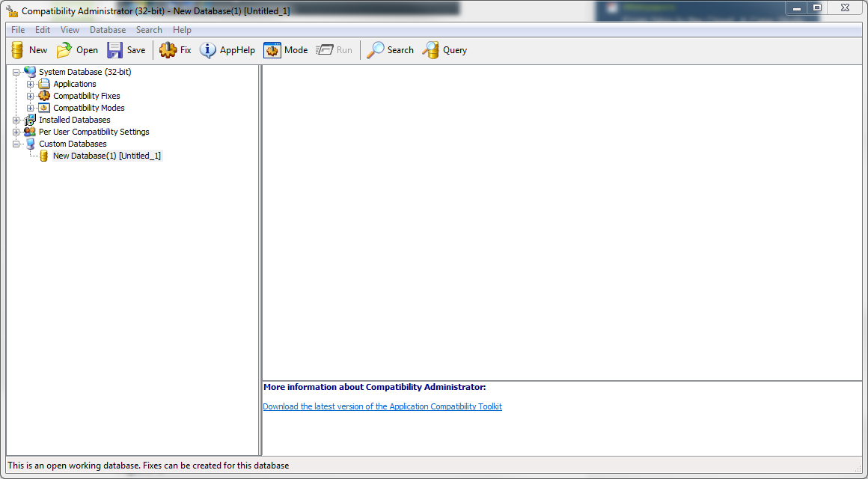The width and height of the screenshot is (868, 479).
Task: Open the Help menu
Action: tap(182, 30)
